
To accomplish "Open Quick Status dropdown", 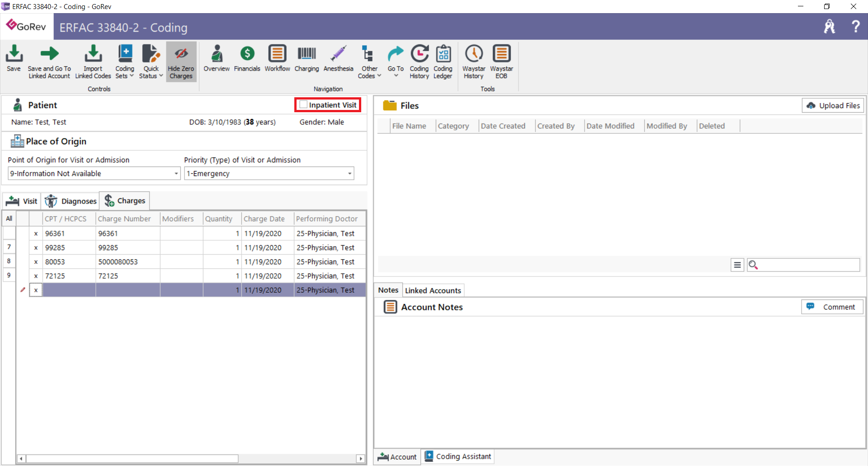I will [x=151, y=62].
